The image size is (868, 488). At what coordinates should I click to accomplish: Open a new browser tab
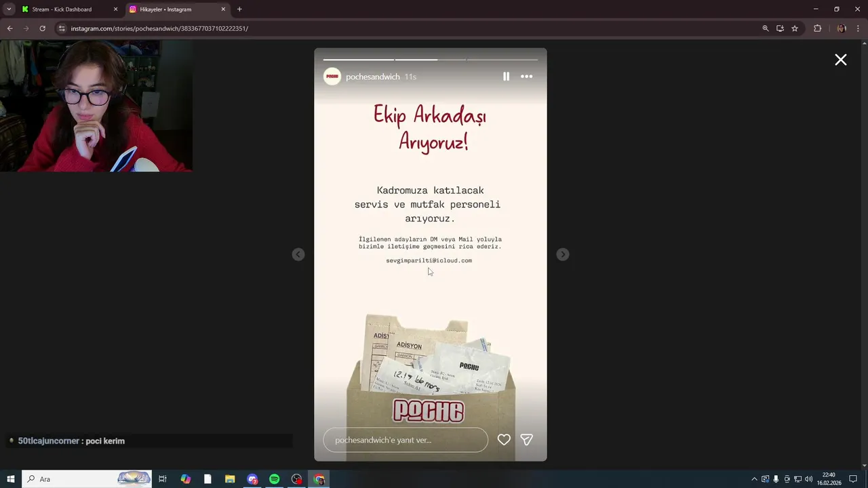[239, 9]
